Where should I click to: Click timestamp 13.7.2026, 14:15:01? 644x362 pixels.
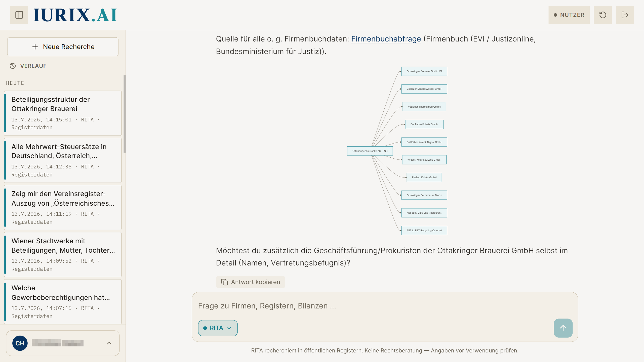[42, 120]
